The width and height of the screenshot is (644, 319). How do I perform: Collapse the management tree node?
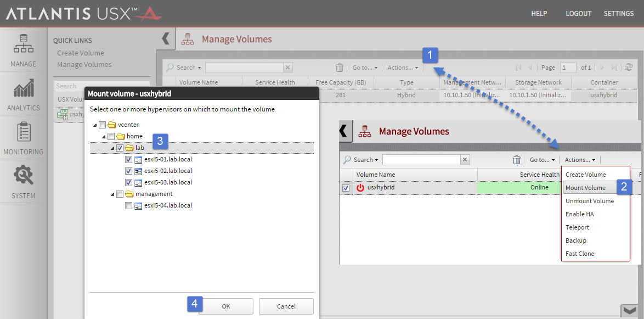coord(112,194)
